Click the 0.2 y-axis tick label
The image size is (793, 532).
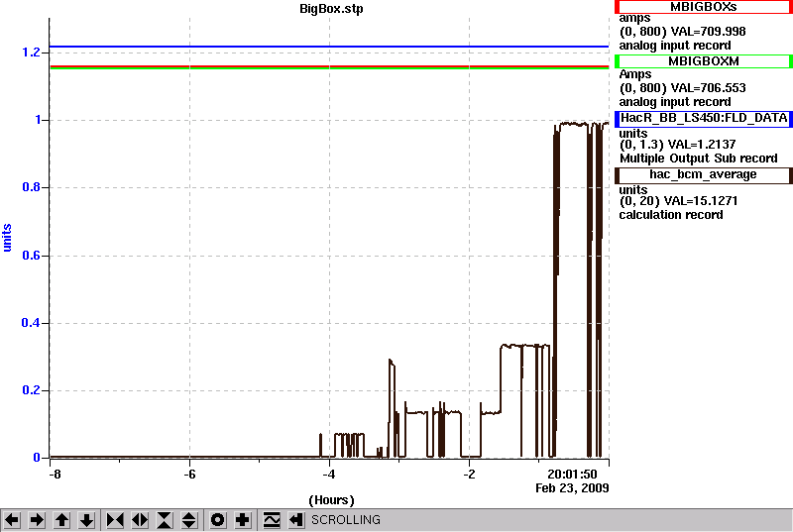coord(31,390)
